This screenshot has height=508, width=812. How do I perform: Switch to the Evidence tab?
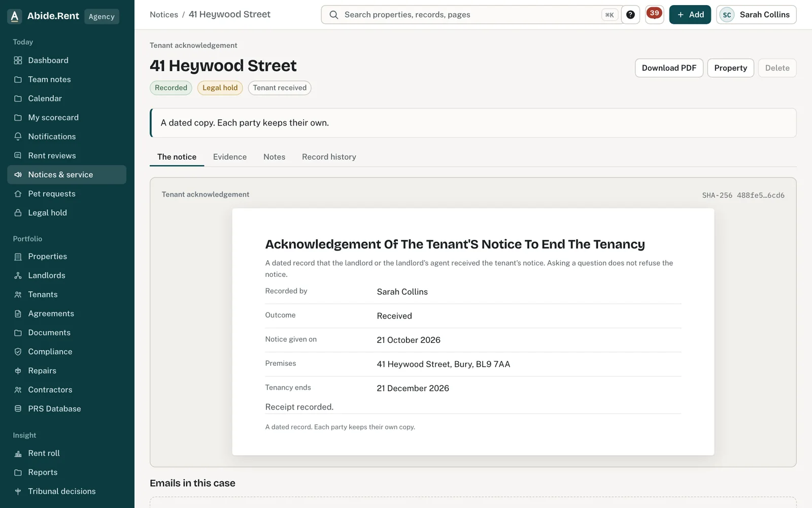[230, 157]
